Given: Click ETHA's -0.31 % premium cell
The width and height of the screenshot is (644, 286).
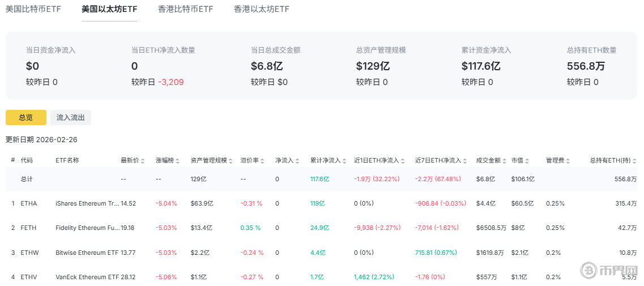Looking at the screenshot, I should tap(251, 203).
